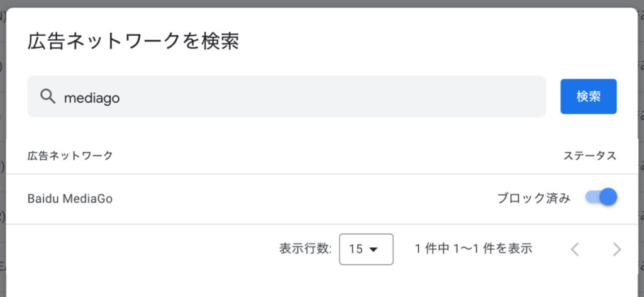Open the 表示行数 rows-per-page dropdown

(x=366, y=249)
